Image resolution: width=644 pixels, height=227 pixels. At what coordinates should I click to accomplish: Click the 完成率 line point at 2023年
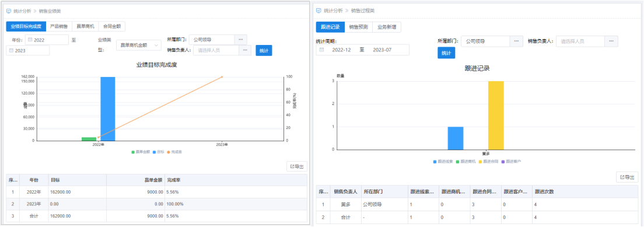[222, 77]
